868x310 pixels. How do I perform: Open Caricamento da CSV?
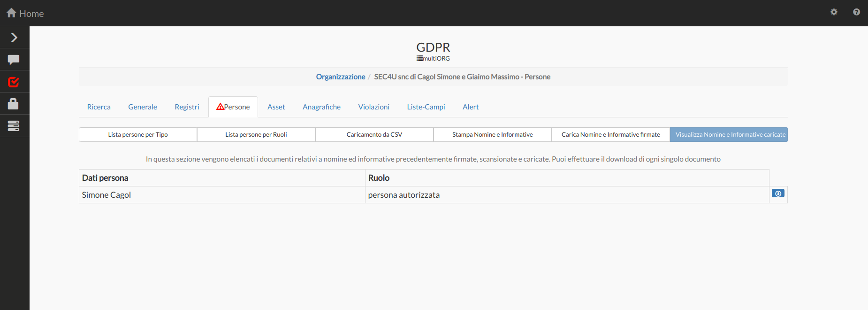(374, 134)
